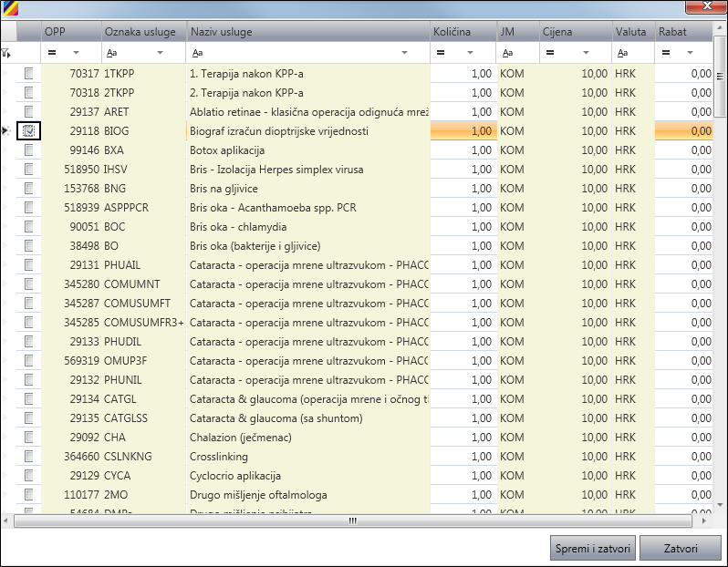Viewport: 728px width, 567px height.
Task: Click the equals operator icon under Količina
Action: tap(440, 53)
